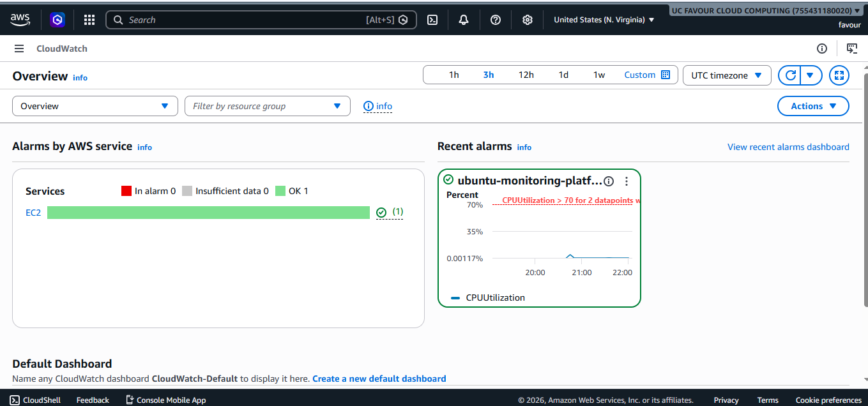868x406 pixels.
Task: Enter full screen view
Action: (839, 75)
